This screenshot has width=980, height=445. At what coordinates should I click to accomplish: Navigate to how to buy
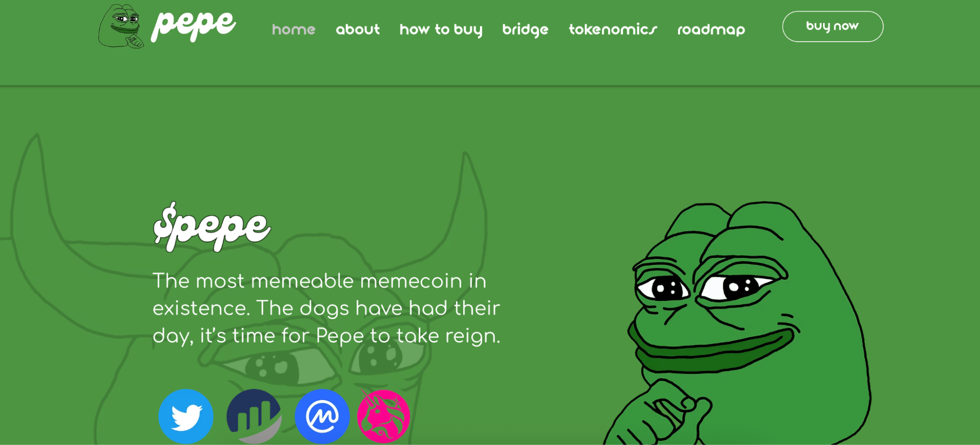441,30
